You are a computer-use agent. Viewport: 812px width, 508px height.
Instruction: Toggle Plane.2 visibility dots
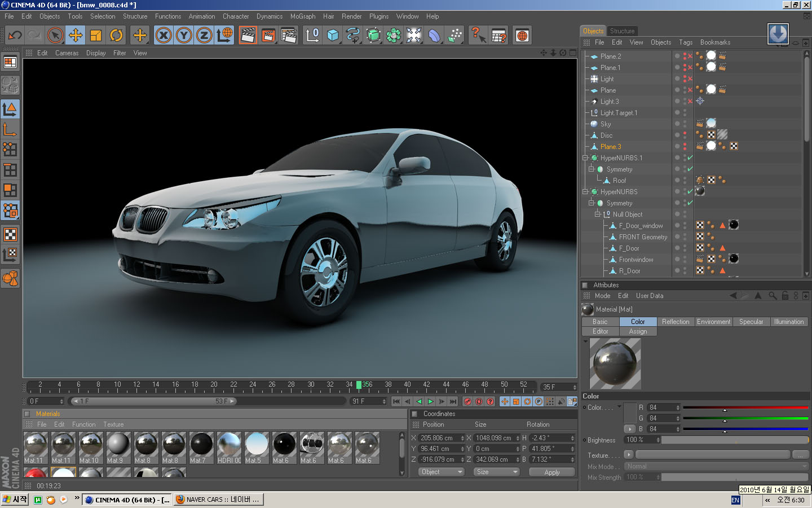click(685, 56)
